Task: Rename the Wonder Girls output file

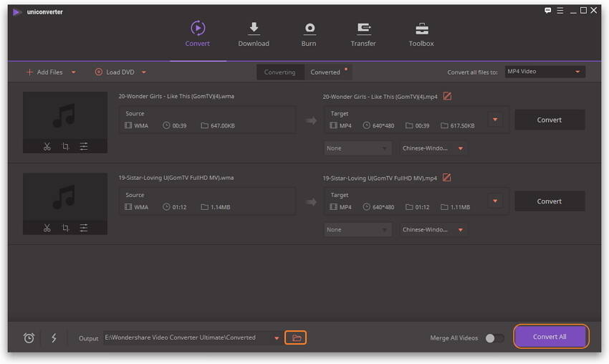Action: click(447, 96)
